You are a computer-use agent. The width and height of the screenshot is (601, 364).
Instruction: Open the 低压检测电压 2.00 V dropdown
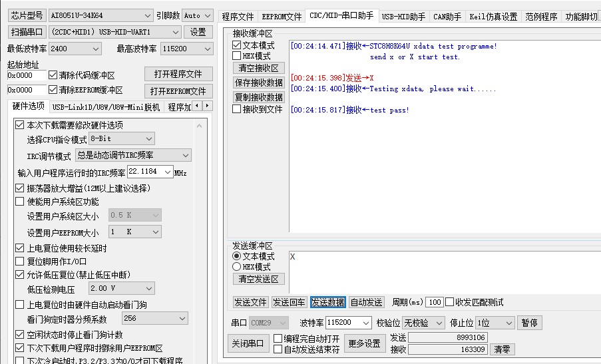pyautogui.click(x=122, y=289)
